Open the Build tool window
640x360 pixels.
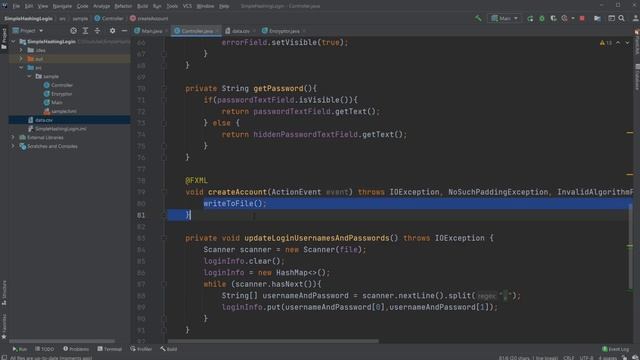[169, 349]
